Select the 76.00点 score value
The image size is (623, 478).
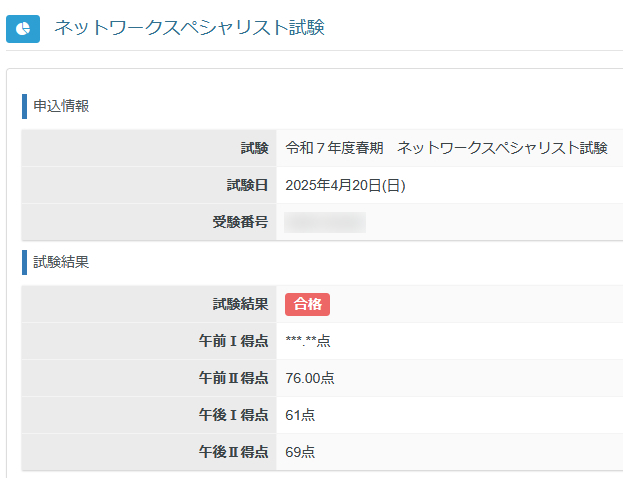click(310, 378)
